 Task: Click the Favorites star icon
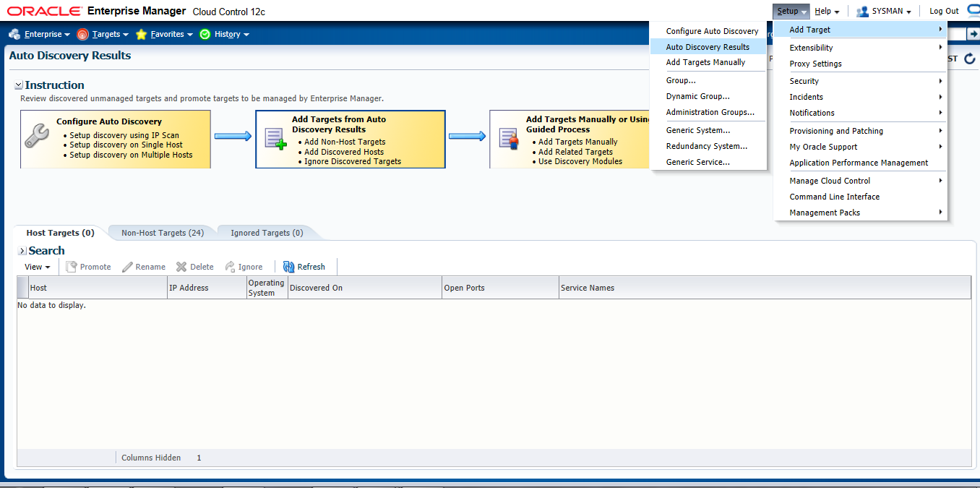click(x=141, y=34)
